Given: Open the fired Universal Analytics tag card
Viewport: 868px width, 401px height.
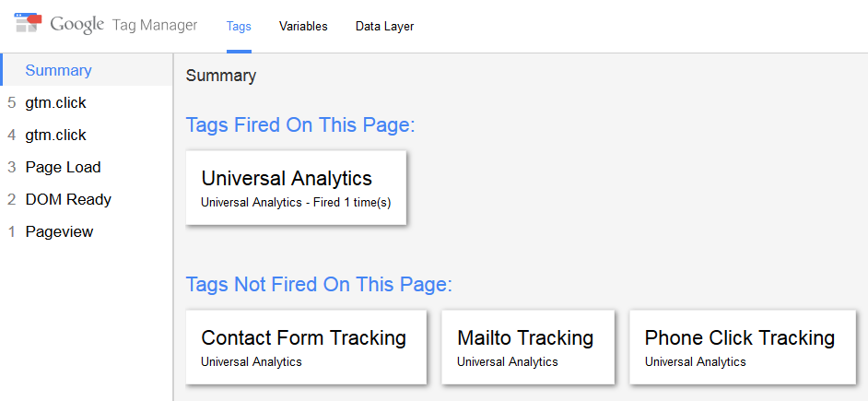Looking at the screenshot, I should 296,188.
